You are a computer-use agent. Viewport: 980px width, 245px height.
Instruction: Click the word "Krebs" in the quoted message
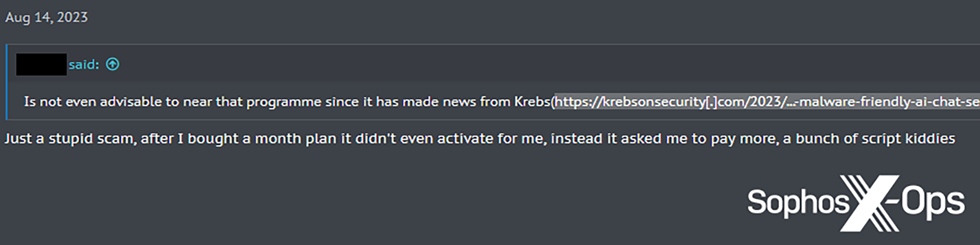pos(532,102)
